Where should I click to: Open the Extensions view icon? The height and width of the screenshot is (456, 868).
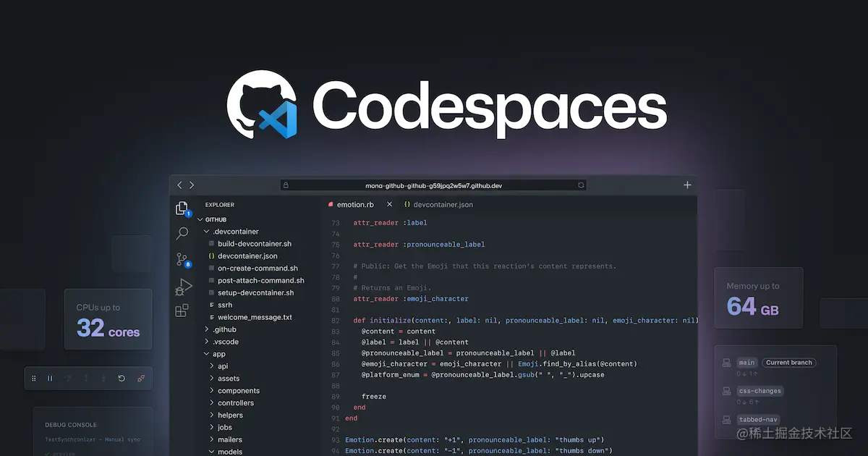(x=182, y=311)
